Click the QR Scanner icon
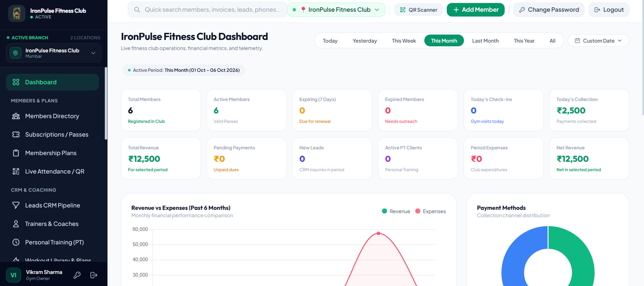644x286 pixels. click(x=402, y=10)
